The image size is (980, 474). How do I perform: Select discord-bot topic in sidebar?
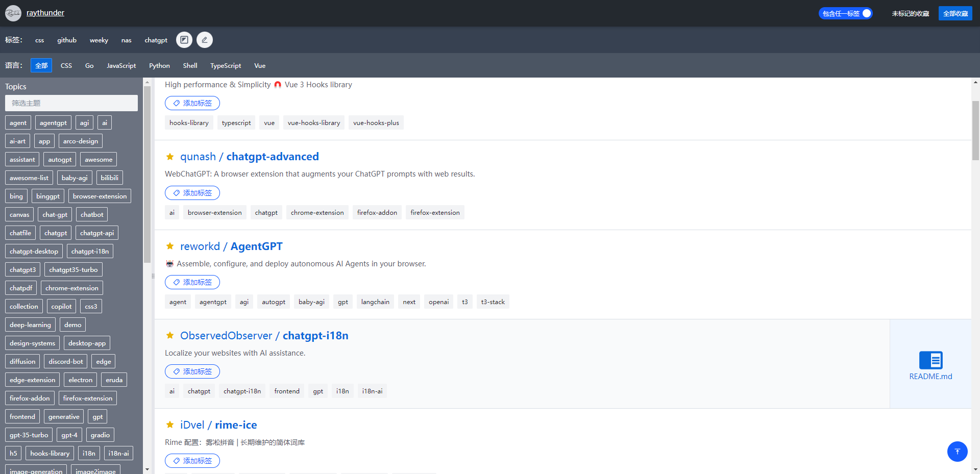point(66,362)
